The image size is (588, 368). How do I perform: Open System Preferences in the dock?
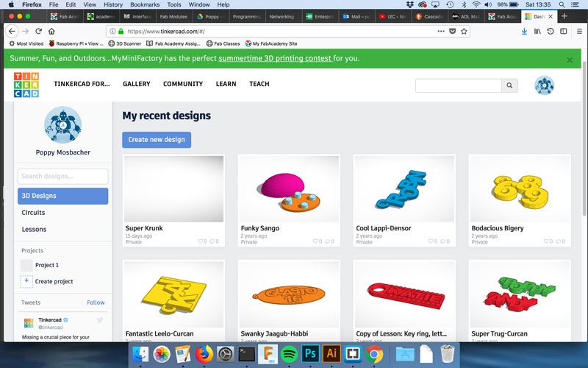coord(226,354)
